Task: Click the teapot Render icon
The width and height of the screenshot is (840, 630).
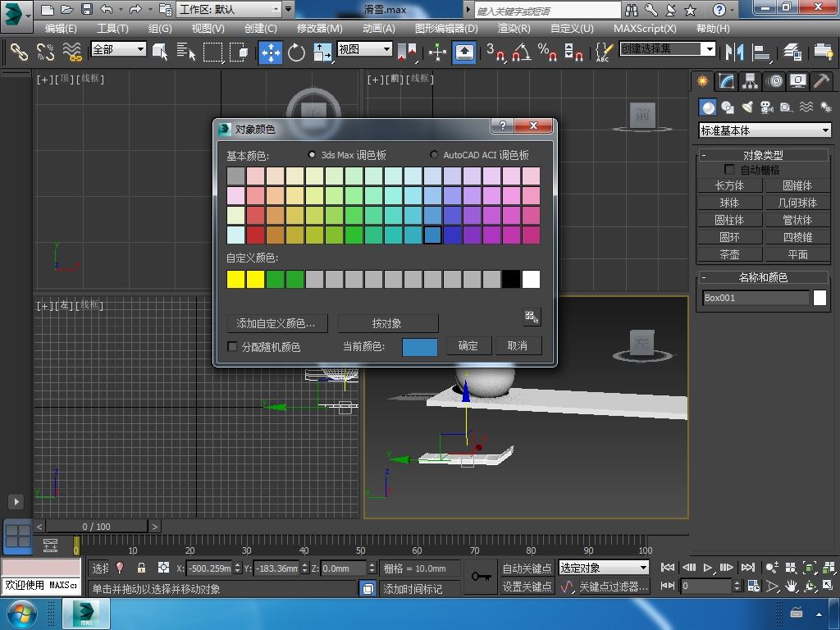Action: (824, 52)
